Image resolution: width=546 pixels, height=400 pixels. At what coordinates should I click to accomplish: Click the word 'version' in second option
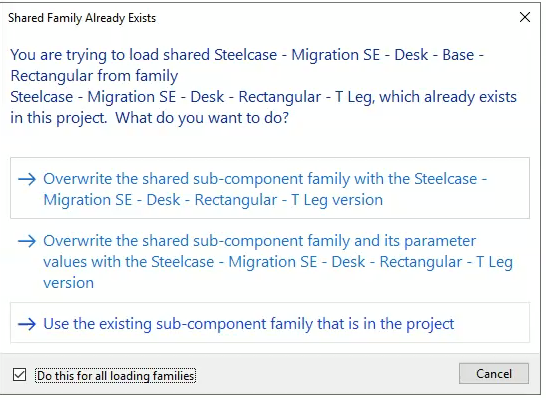pyautogui.click(x=69, y=283)
